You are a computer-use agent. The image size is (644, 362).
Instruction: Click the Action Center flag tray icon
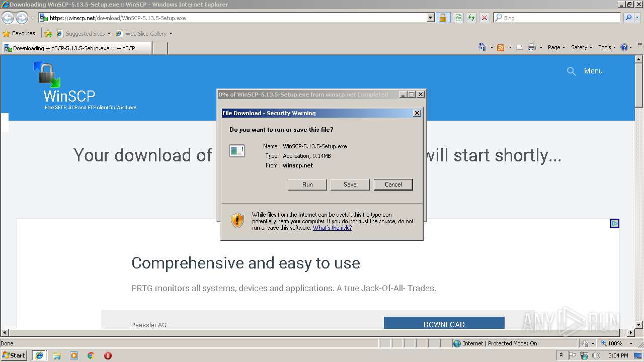573,355
